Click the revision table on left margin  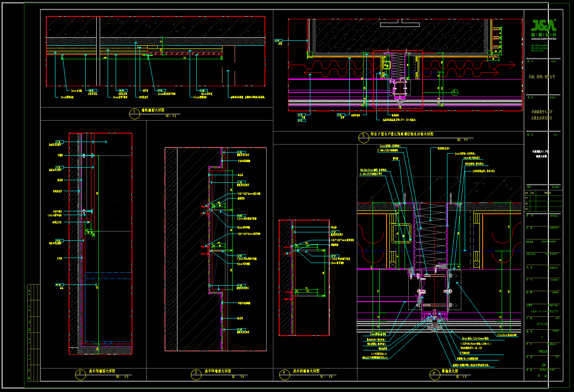(34, 332)
